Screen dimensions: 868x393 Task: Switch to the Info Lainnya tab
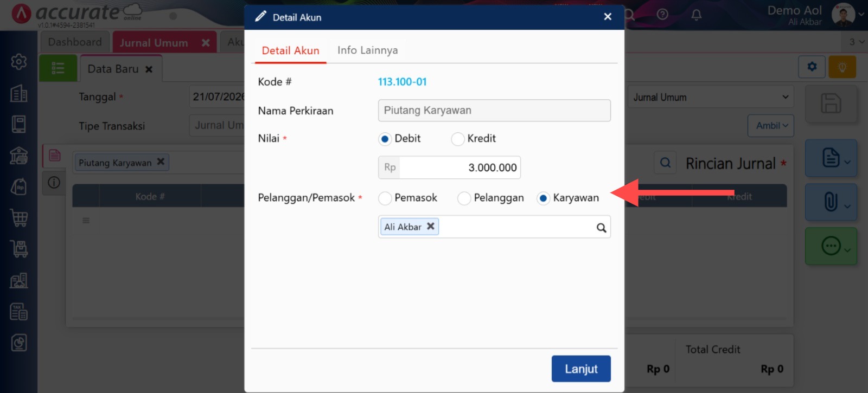pyautogui.click(x=367, y=50)
